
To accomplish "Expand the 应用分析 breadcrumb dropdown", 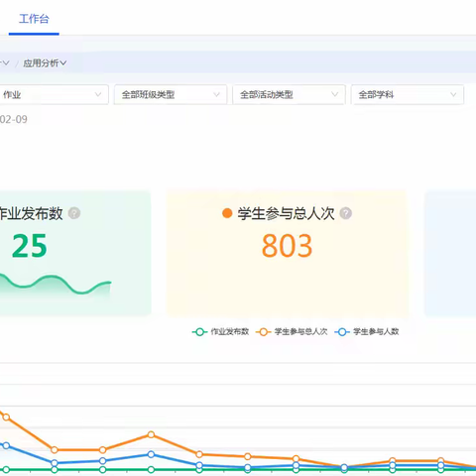I will pos(45,62).
